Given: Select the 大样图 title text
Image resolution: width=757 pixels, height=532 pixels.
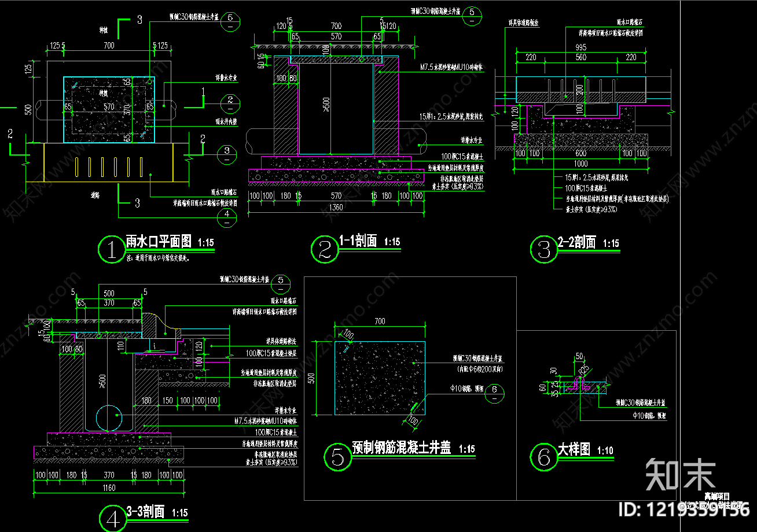Looking at the screenshot, I should pyautogui.click(x=574, y=449).
